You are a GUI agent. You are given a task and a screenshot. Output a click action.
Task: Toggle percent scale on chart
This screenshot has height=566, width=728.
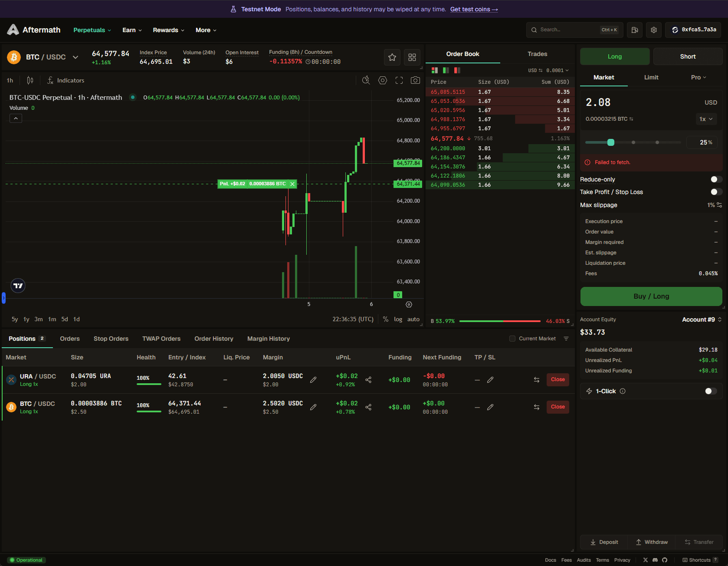[x=386, y=319]
